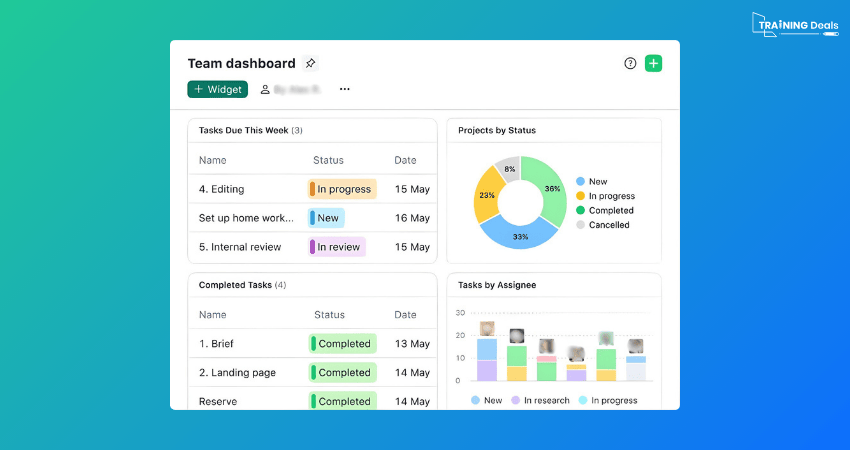Screen dimensions: 850x450
Task: Toggle Cancelled legend item in donut chart
Action: point(608,225)
